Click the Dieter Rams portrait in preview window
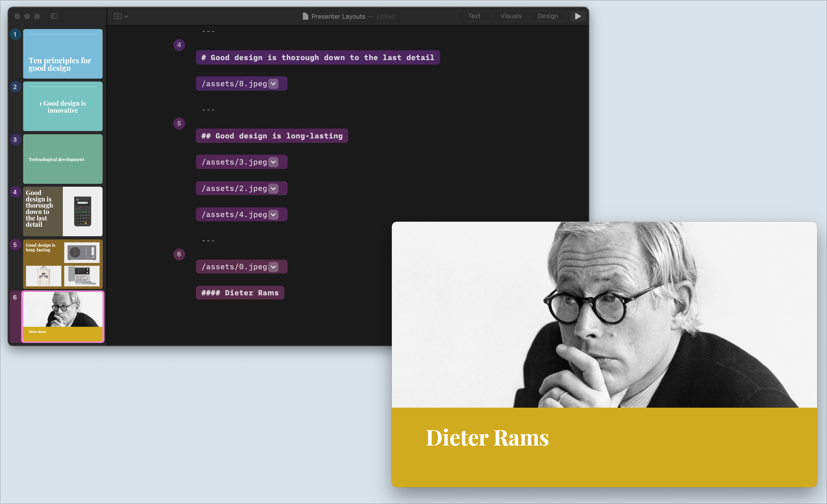Viewport: 827px width, 504px height. click(604, 315)
